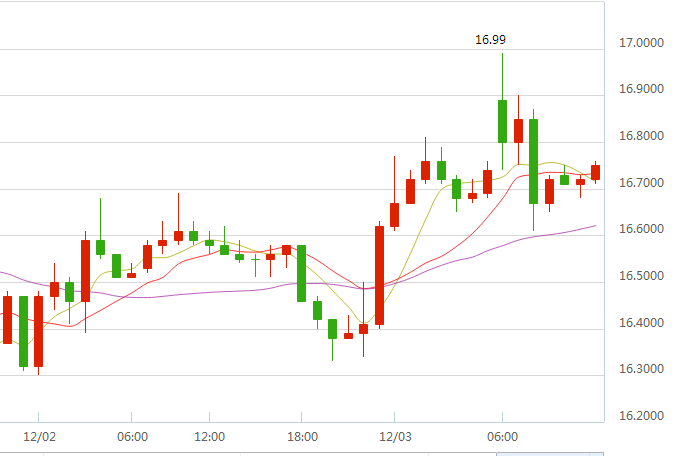The image size is (692, 456).
Task: Click the last red candle at right edge
Action: click(x=596, y=172)
